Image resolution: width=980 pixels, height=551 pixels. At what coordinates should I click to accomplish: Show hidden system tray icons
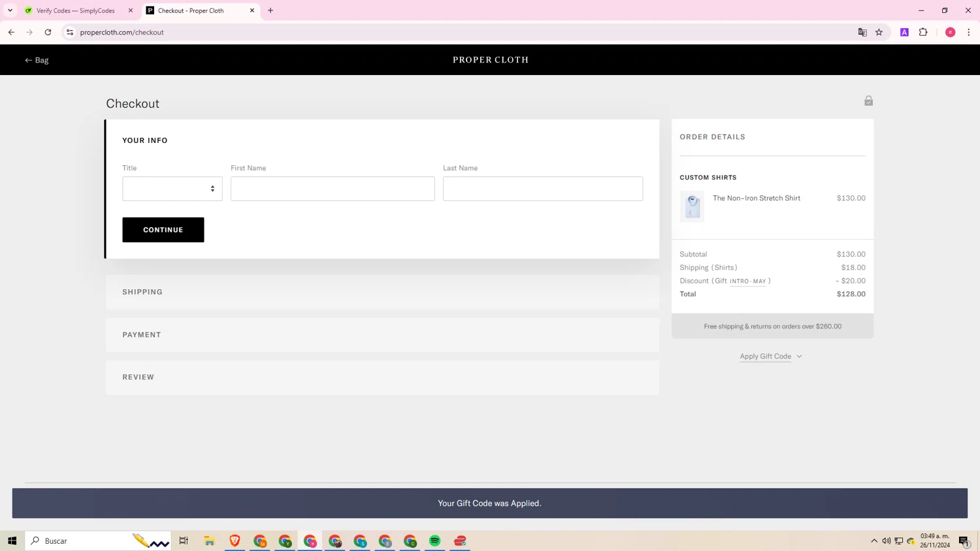point(874,541)
